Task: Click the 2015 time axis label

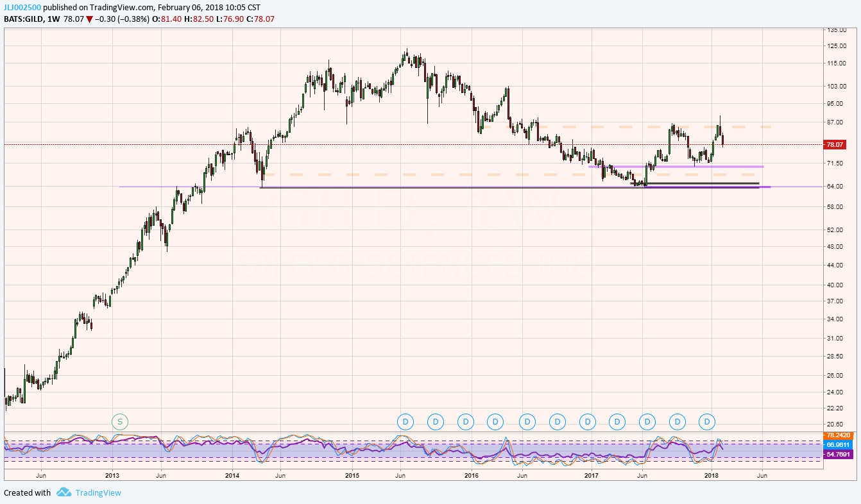Action: tap(352, 475)
